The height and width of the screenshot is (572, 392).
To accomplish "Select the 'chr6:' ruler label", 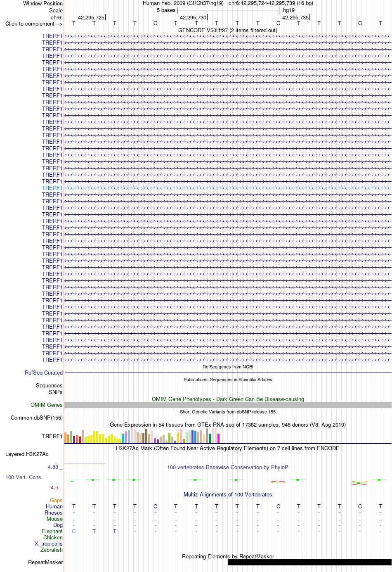I will [57, 17].
